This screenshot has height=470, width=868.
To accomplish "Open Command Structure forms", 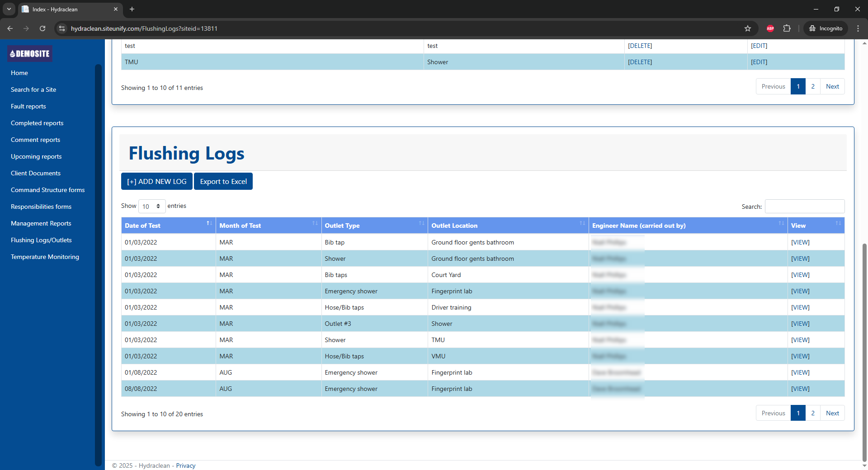I will [48, 190].
